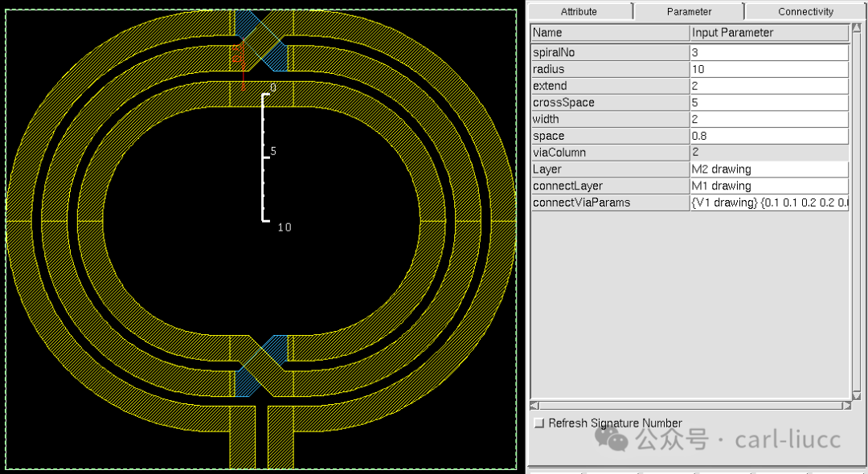Select the connectViaParams parameter name
Viewport: 868px width, 474px height.
point(610,202)
